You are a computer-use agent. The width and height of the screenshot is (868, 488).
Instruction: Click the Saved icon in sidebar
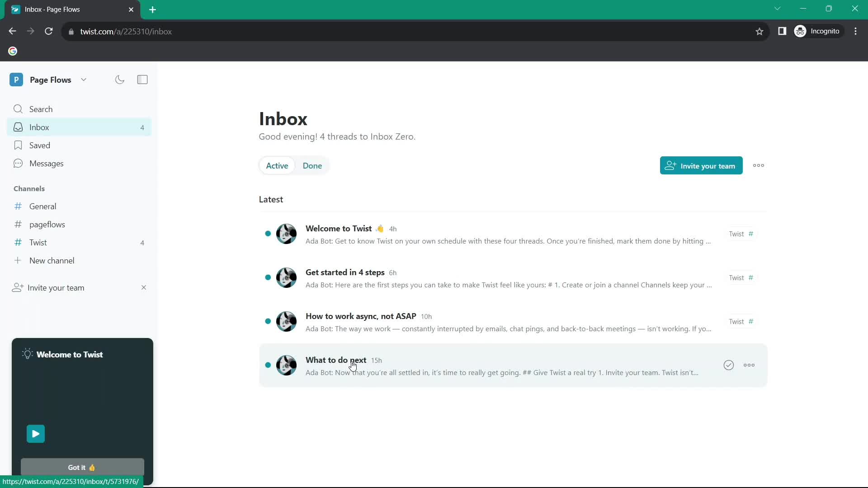17,145
